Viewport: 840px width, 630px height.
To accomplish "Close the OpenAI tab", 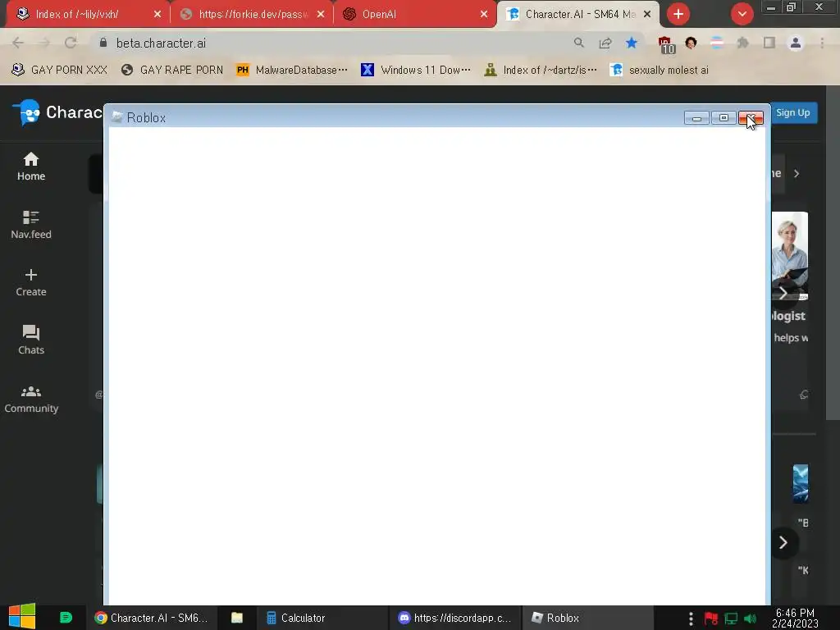I will click(x=484, y=15).
